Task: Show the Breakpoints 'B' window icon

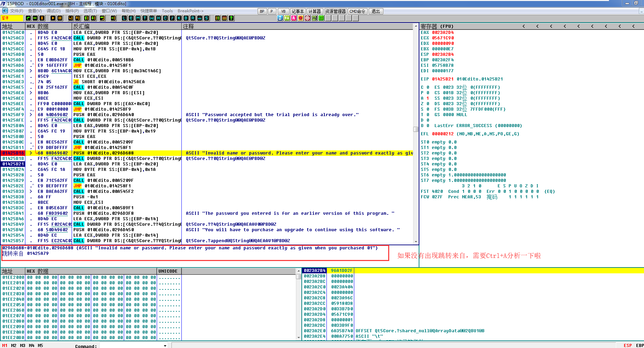Action: (186, 18)
